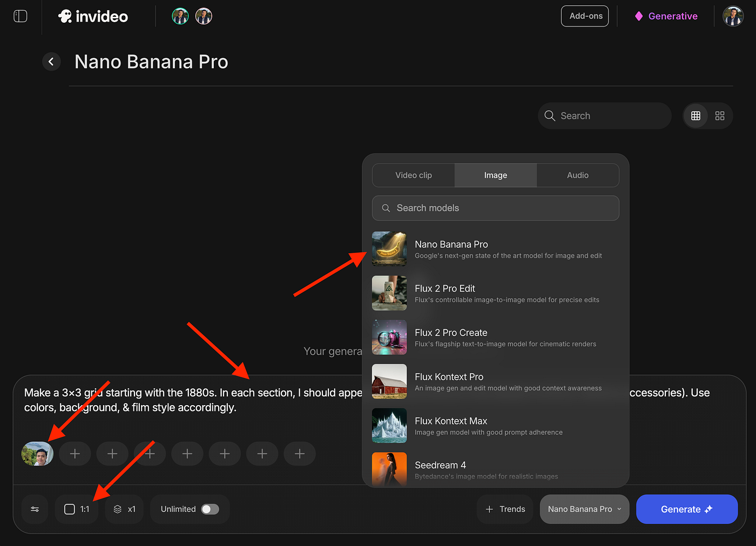This screenshot has height=546, width=756.
Task: Click the invideo logo
Action: (x=93, y=16)
